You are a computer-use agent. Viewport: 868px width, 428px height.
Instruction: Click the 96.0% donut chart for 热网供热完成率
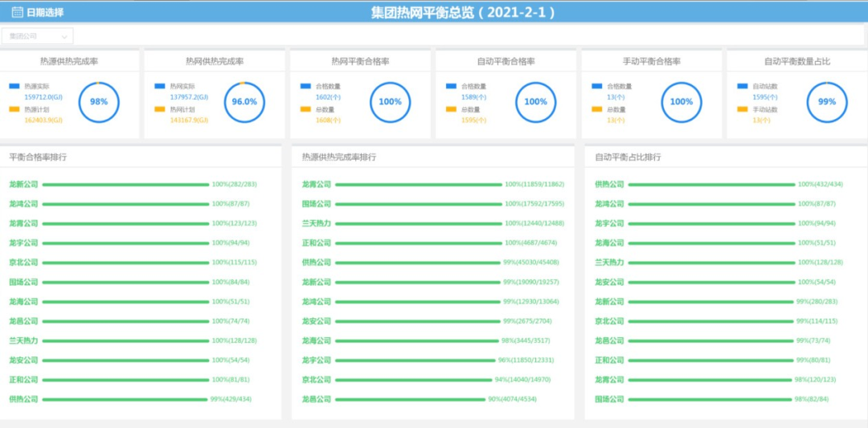[x=244, y=102]
